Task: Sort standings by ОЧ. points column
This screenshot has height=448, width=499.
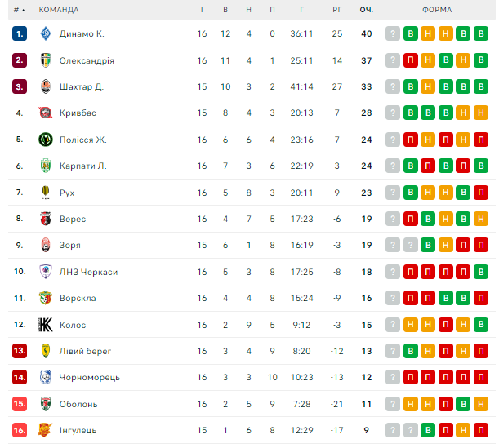Action: point(366,10)
